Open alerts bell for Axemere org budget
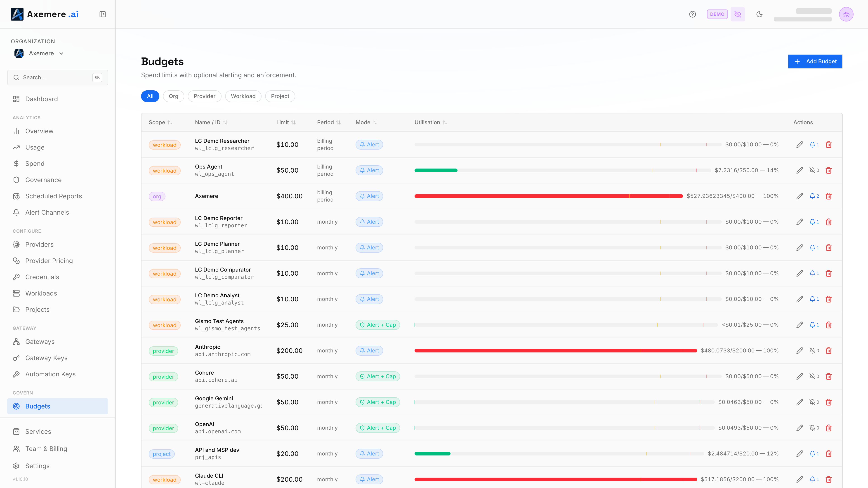The image size is (868, 488). click(814, 196)
